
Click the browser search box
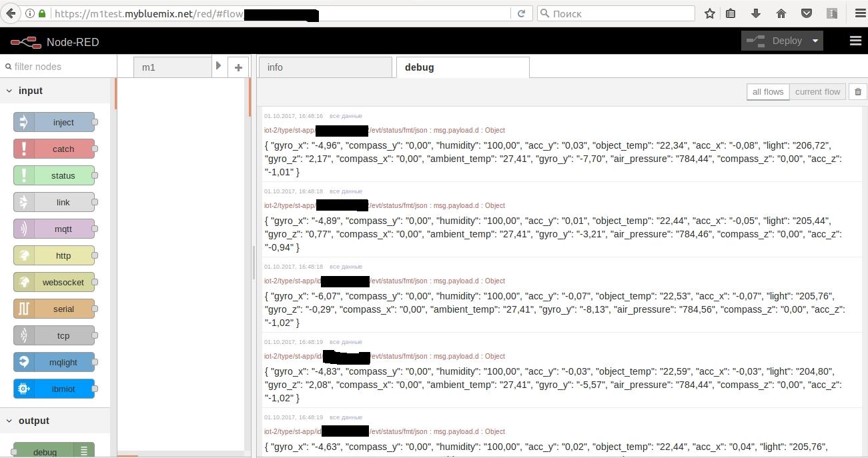pos(616,13)
